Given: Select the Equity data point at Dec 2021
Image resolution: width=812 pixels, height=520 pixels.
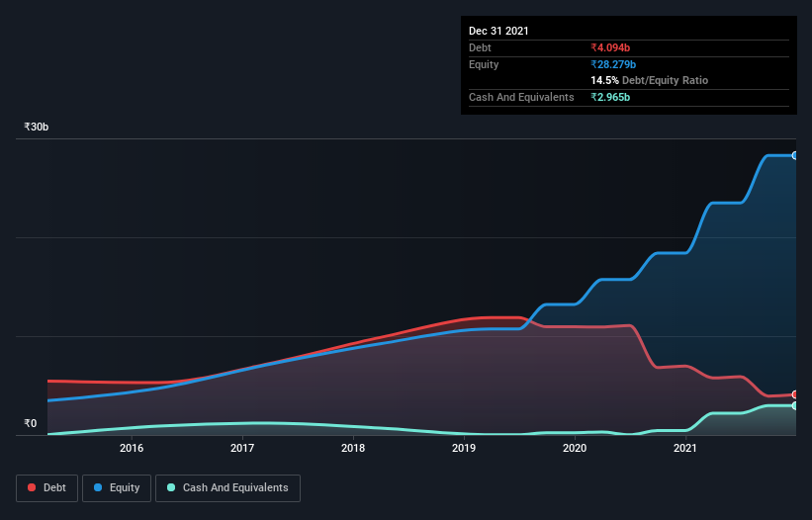Looking at the screenshot, I should (x=795, y=156).
